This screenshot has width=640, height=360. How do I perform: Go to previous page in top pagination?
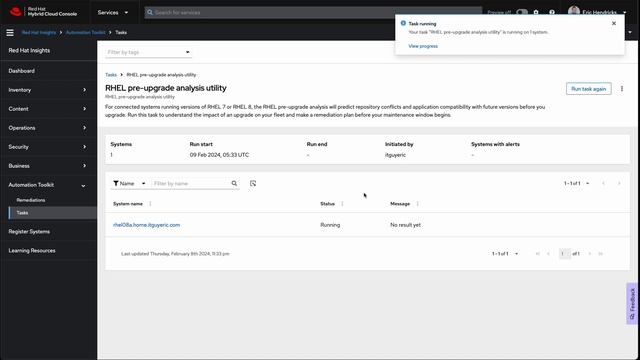(x=604, y=184)
